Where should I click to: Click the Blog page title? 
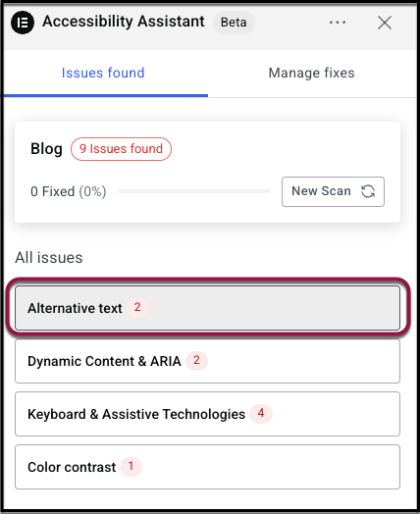(x=46, y=149)
